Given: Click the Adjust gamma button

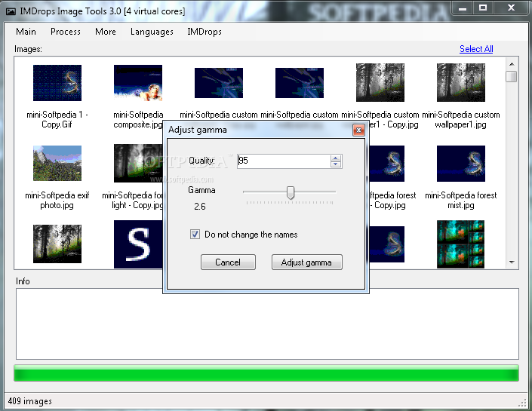Looking at the screenshot, I should [x=306, y=262].
